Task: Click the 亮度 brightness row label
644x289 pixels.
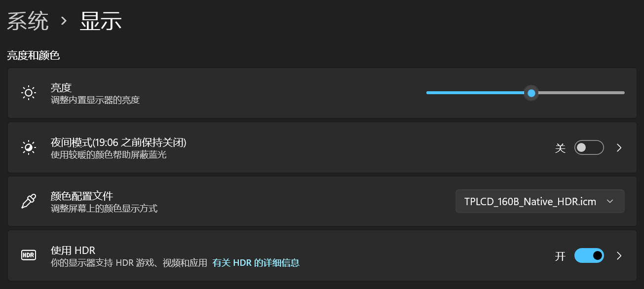Action: click(61, 88)
